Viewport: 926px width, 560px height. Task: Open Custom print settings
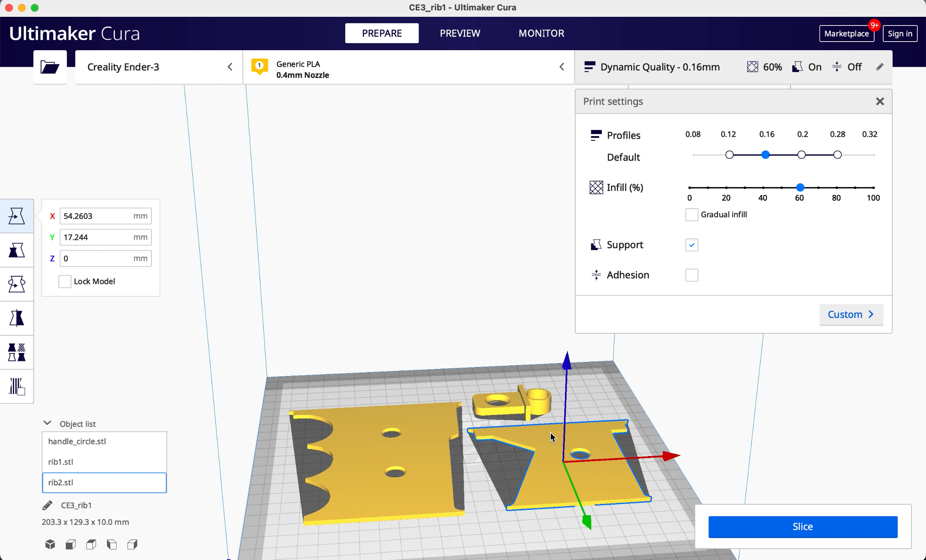(x=851, y=314)
